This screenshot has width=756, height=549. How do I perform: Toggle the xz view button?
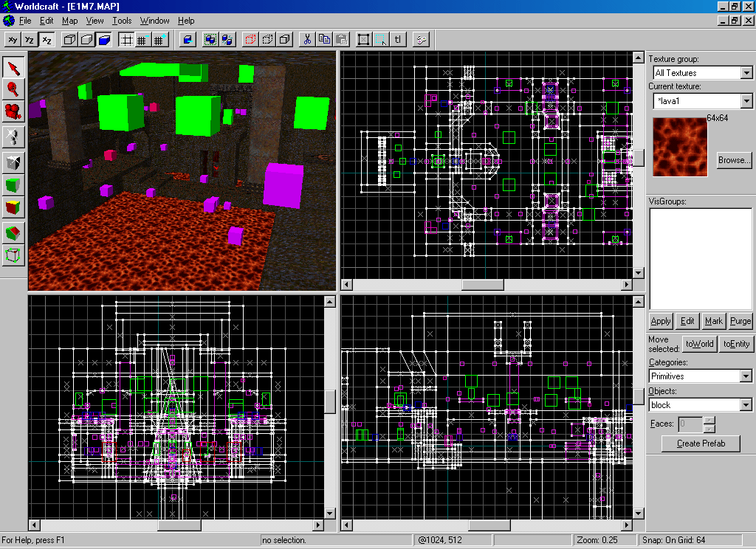point(47,39)
